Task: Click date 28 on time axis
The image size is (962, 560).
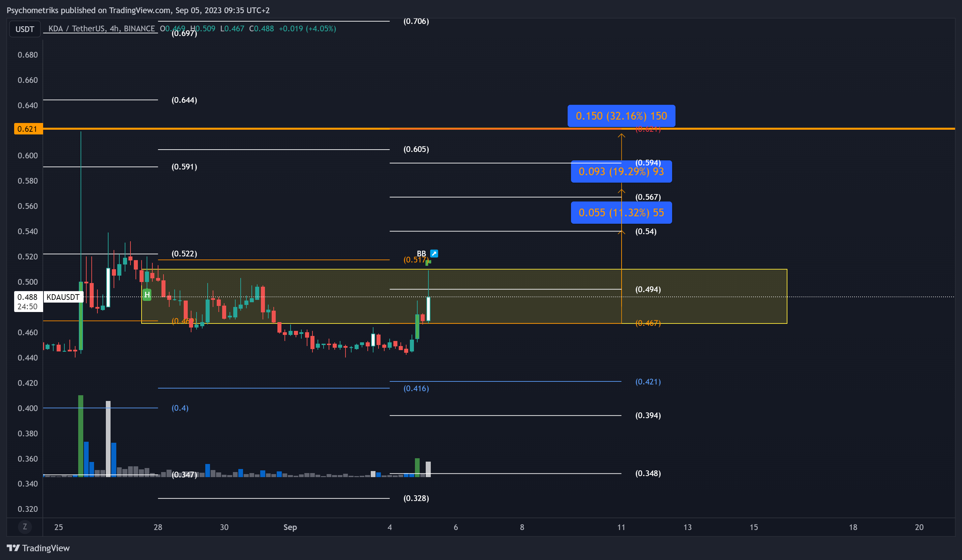Action: [158, 527]
